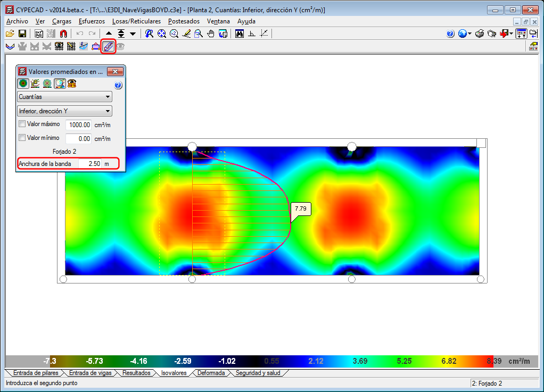544x392 pixels.
Task: Click the blue help icon in dialog
Action: 118,85
